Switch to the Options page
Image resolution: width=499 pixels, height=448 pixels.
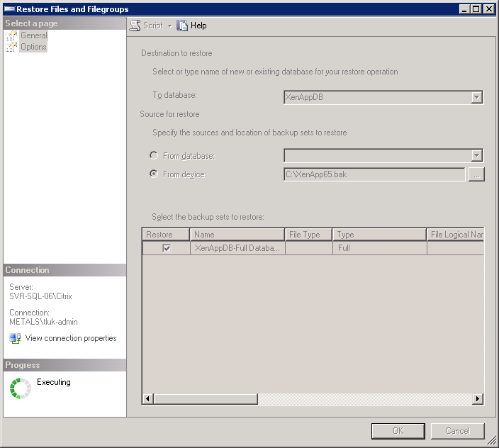(33, 47)
